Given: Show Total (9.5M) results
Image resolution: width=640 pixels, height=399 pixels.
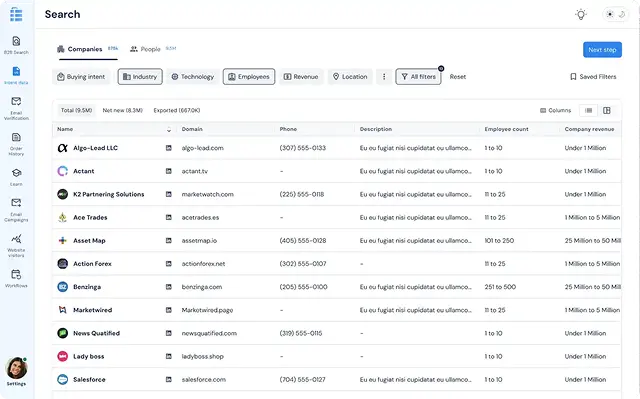Looking at the screenshot, I should click(x=76, y=111).
